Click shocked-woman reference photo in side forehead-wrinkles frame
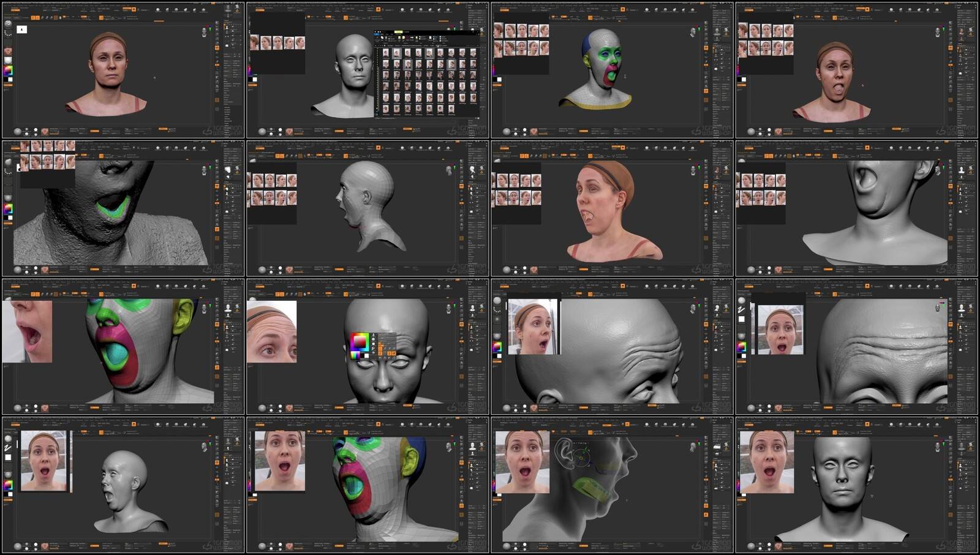980x555 pixels. pyautogui.click(x=533, y=327)
